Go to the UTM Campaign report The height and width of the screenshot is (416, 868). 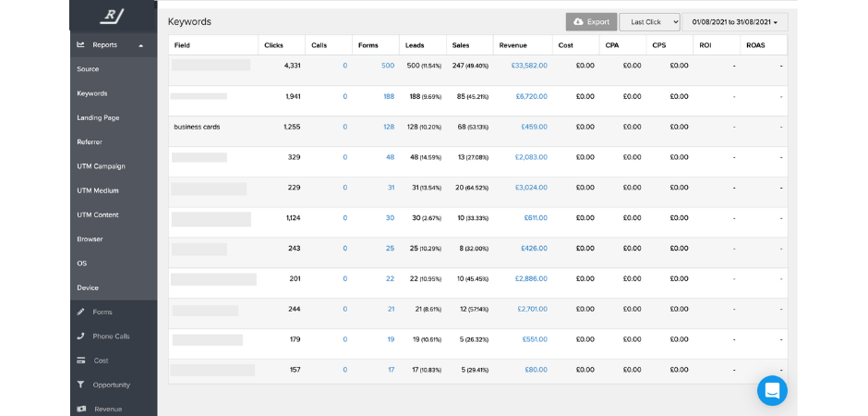pyautogui.click(x=101, y=166)
